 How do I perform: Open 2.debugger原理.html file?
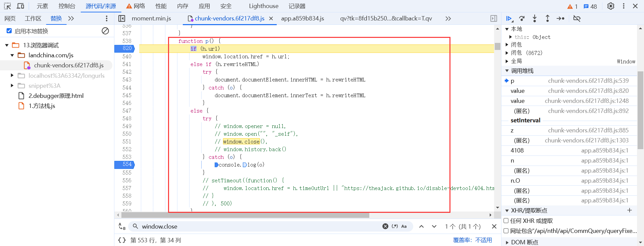click(x=56, y=96)
